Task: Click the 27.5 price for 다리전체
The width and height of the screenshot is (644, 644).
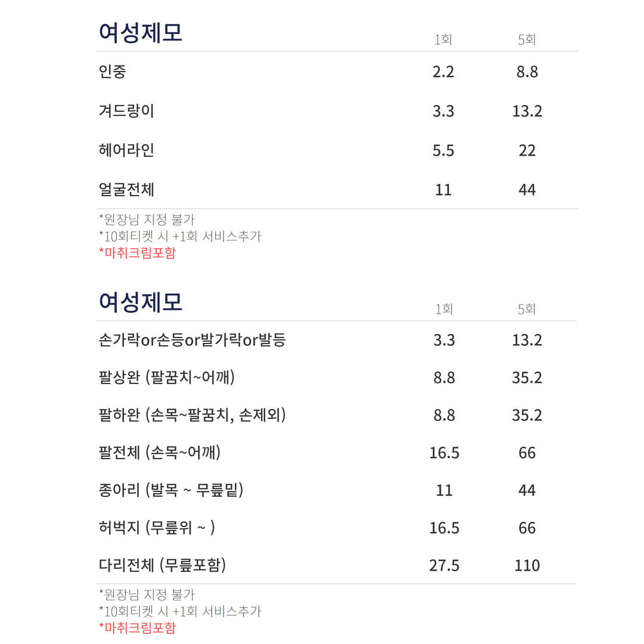Action: click(444, 566)
